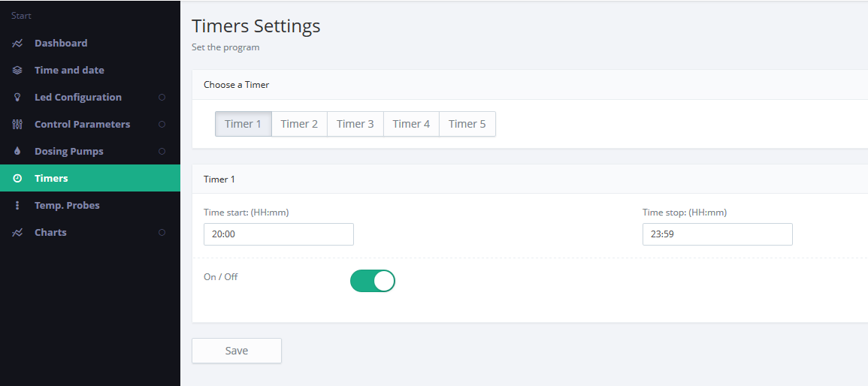Focus the Time stop input field
Image resolution: width=868 pixels, height=386 pixels.
pos(717,234)
